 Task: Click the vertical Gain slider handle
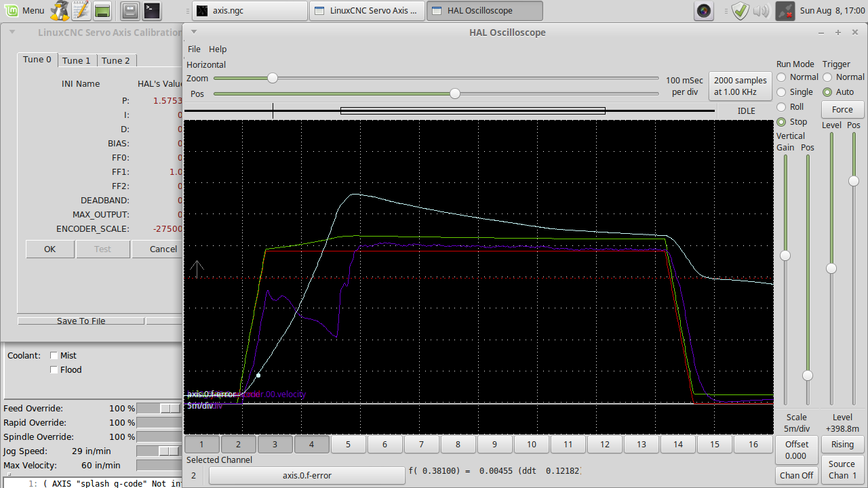tap(785, 256)
